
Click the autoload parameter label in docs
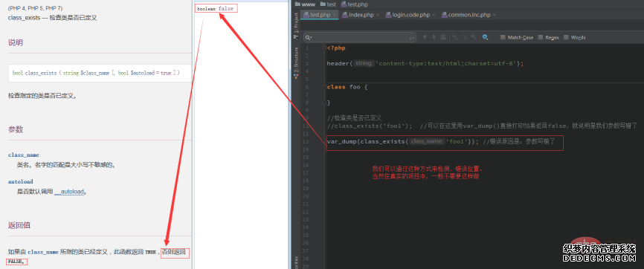point(21,181)
